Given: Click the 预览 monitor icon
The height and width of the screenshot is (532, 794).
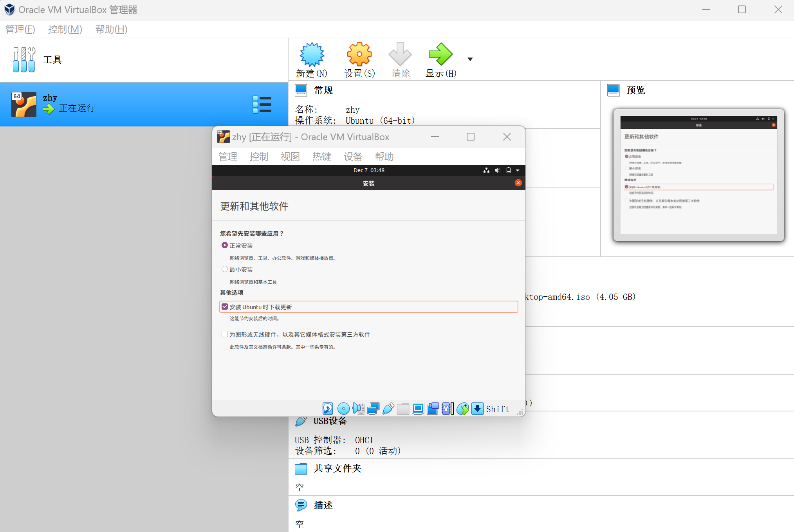Looking at the screenshot, I should [x=614, y=90].
